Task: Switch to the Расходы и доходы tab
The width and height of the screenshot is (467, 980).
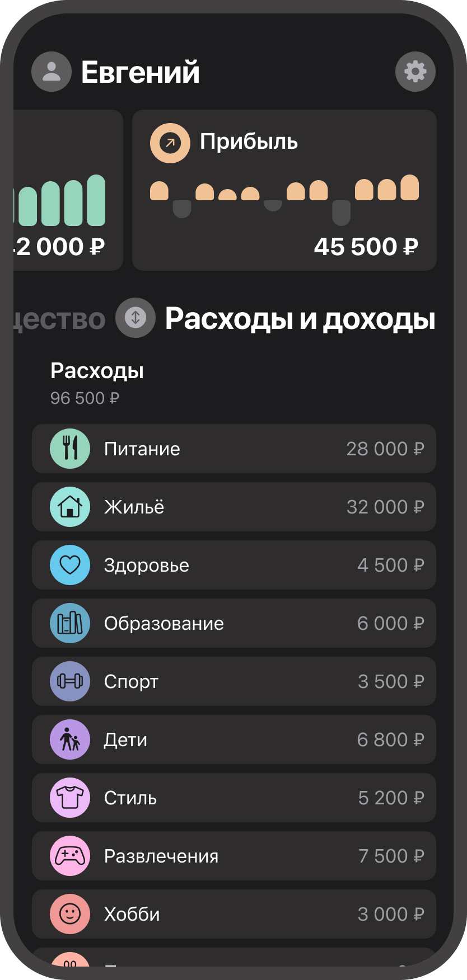Action: point(300,319)
